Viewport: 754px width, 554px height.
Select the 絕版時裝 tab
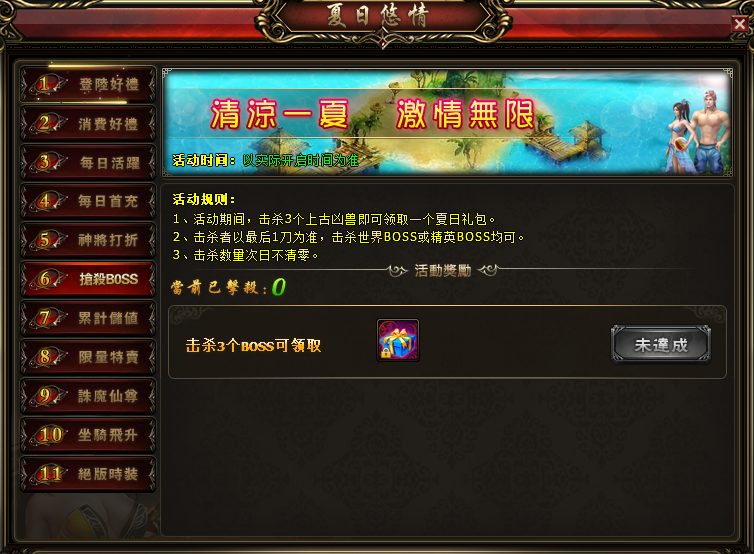(x=88, y=474)
